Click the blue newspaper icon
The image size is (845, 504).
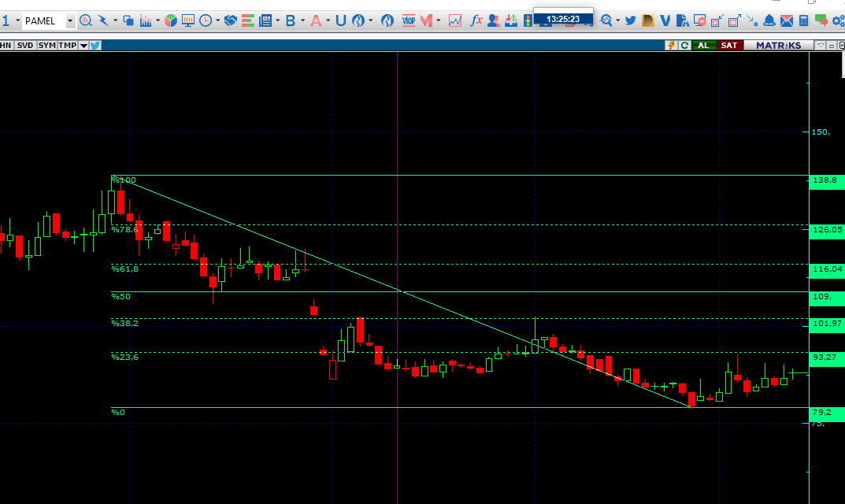[x=265, y=20]
